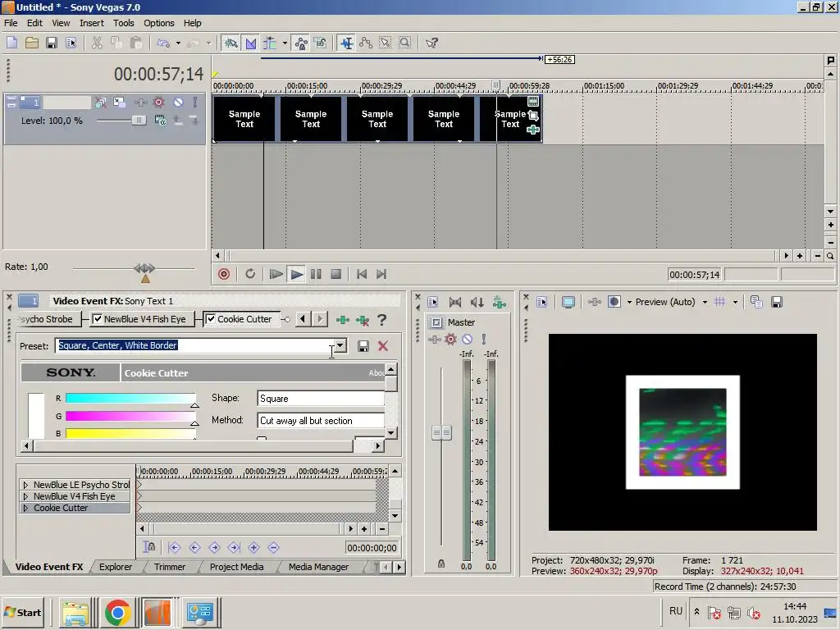
Task: Open What's This help icon
Action: click(431, 43)
